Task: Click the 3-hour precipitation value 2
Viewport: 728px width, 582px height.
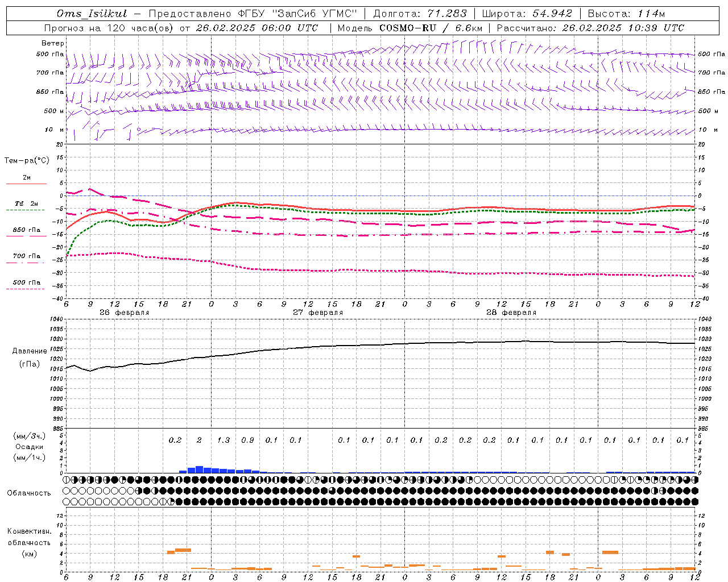Action: [199, 440]
